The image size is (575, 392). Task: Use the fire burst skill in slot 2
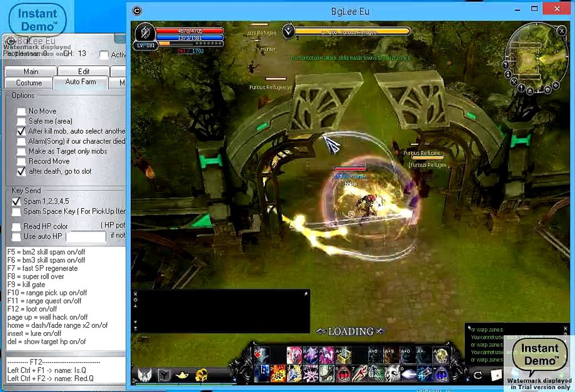pyautogui.click(x=277, y=373)
